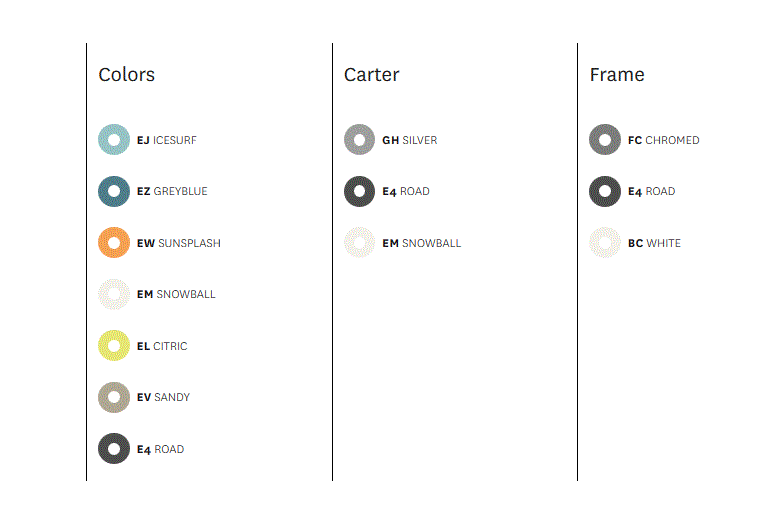Image resolution: width=774 pixels, height=521 pixels.
Task: Pick EM Snowball swatch under Carter
Action: point(359,242)
